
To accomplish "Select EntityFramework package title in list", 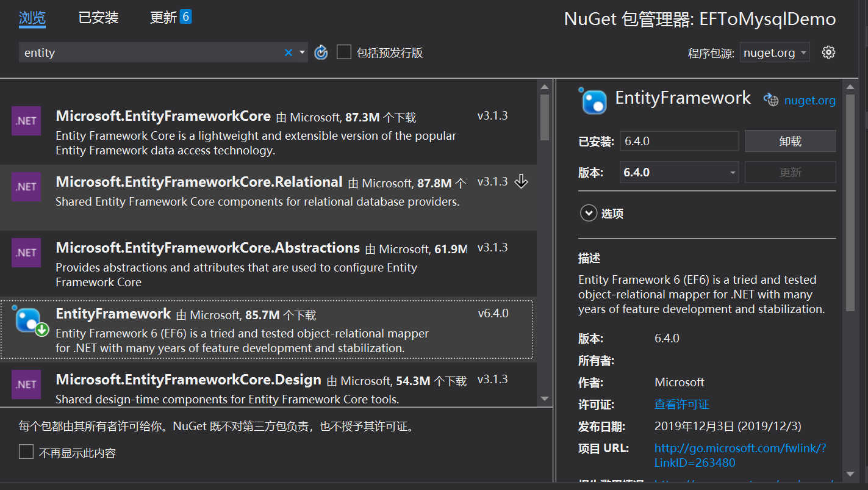I will coord(113,314).
